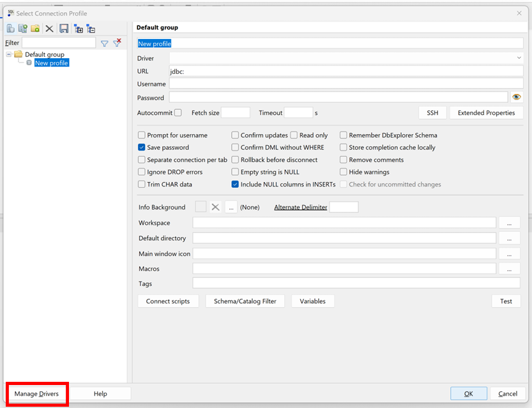
Task: Uncheck Save password
Action: (x=142, y=147)
